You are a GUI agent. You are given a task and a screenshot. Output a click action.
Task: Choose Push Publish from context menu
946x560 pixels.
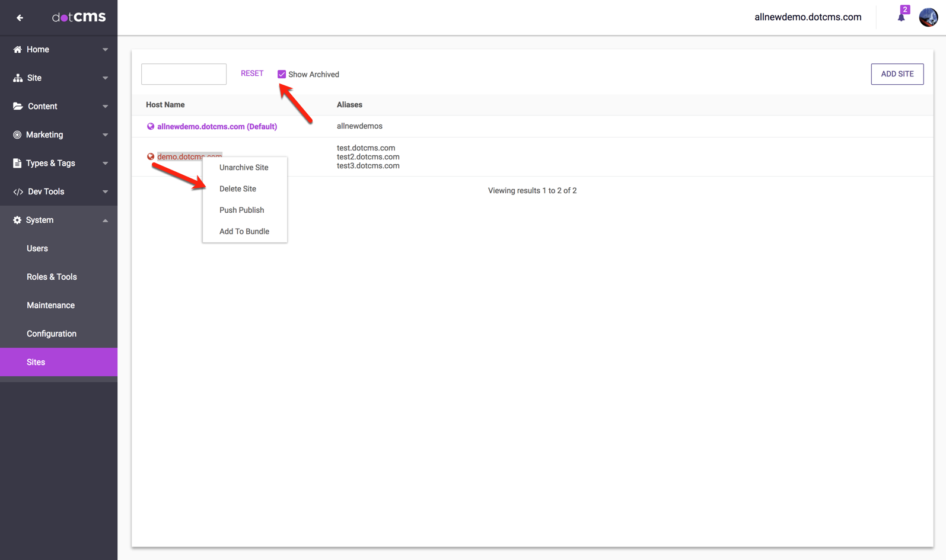coord(241,210)
